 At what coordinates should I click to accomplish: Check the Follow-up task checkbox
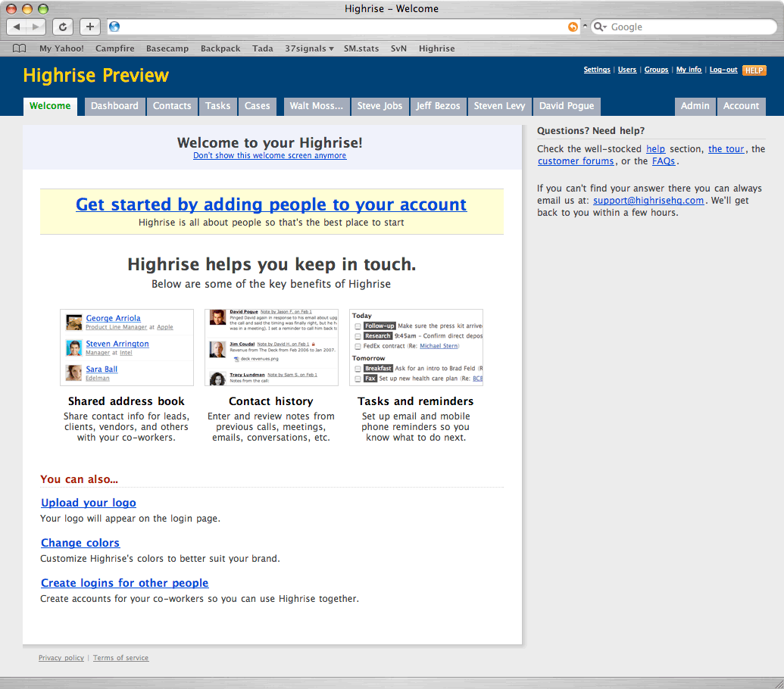(x=358, y=326)
